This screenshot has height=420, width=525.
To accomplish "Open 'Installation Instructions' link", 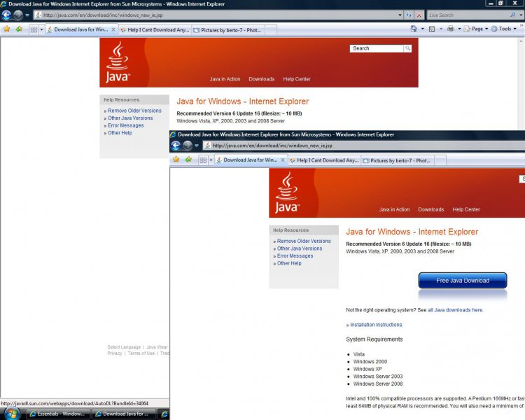I will (376, 325).
